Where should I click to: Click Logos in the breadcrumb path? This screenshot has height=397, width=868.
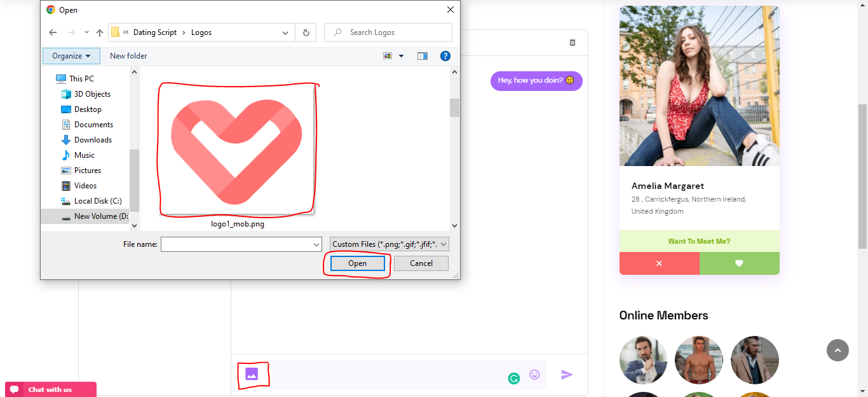(201, 32)
